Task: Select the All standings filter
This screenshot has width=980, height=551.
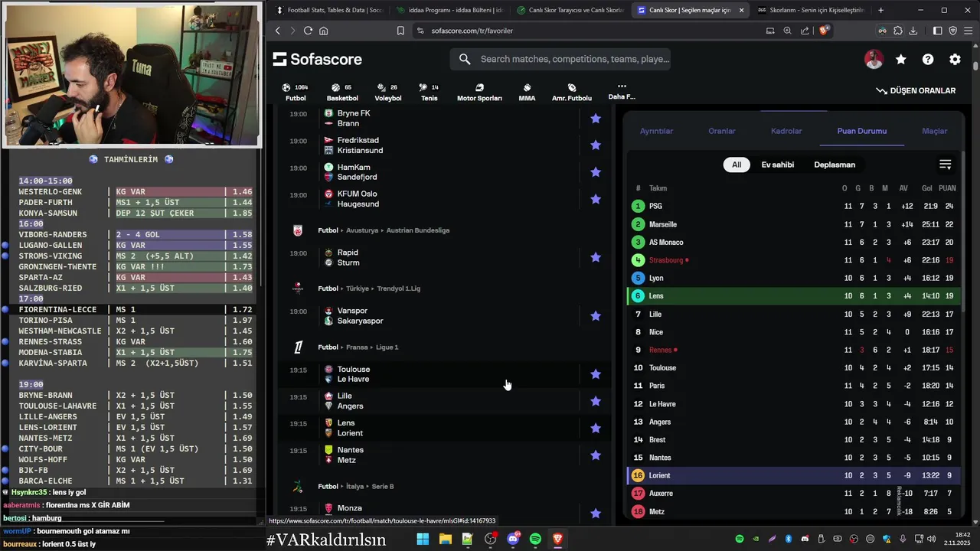Action: pos(737,165)
